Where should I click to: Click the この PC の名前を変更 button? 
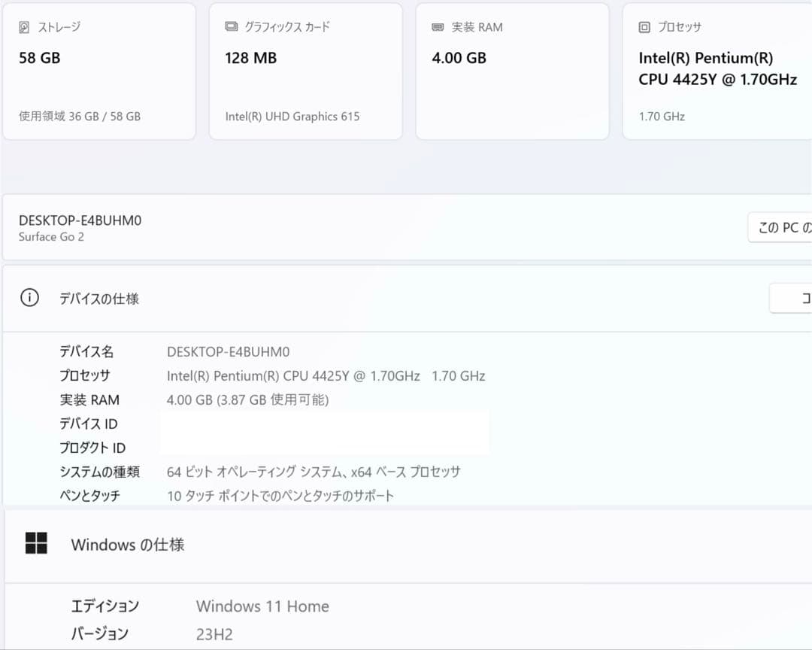(x=782, y=227)
